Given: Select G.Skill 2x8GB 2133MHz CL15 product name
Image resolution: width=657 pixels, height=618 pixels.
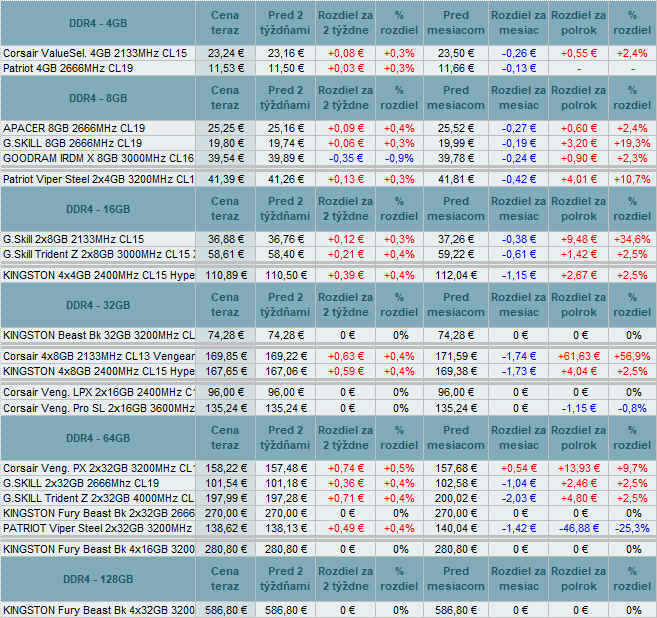Looking at the screenshot, I should tap(73, 239).
